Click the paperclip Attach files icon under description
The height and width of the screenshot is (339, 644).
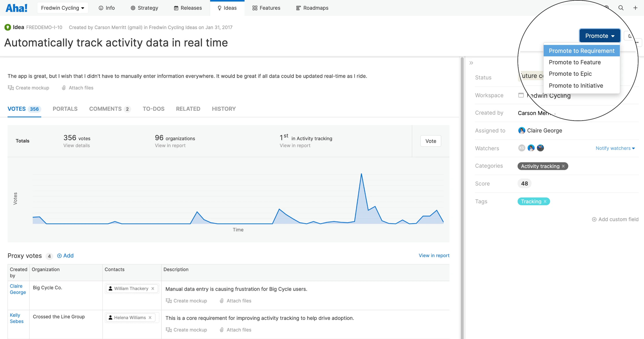pyautogui.click(x=64, y=88)
